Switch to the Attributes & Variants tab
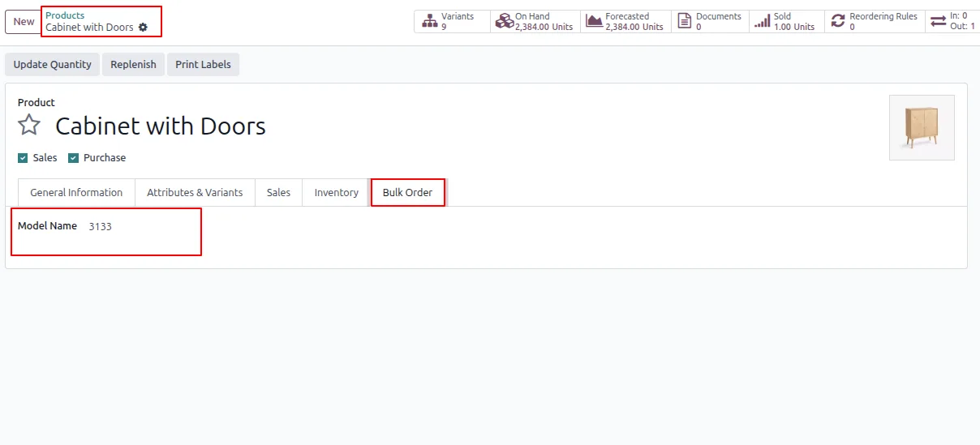 click(x=195, y=192)
